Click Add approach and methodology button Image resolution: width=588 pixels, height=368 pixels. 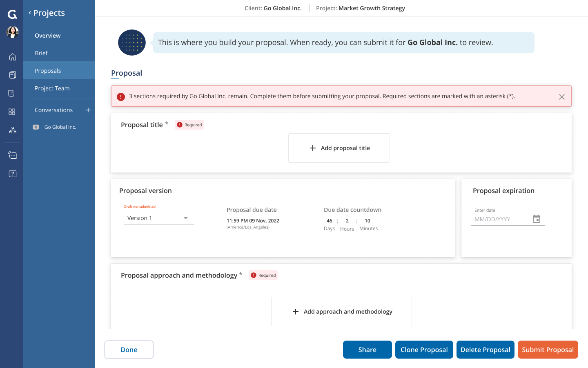click(x=341, y=312)
